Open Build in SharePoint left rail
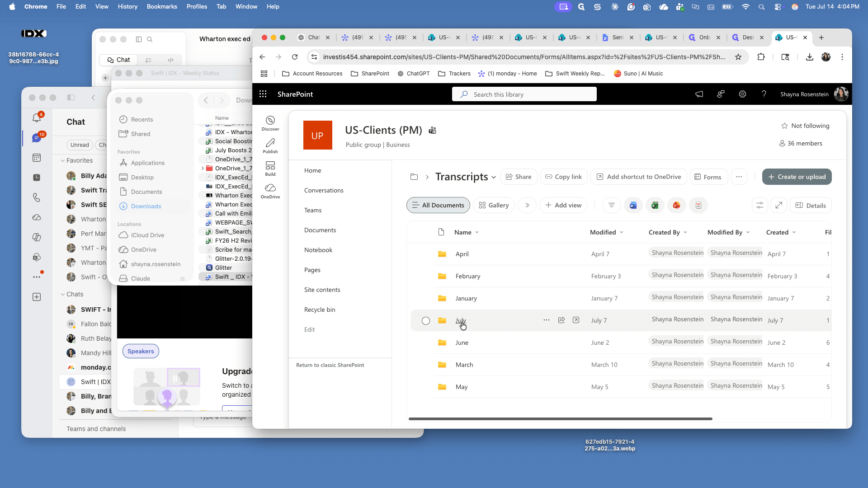The image size is (868, 488). 270,169
